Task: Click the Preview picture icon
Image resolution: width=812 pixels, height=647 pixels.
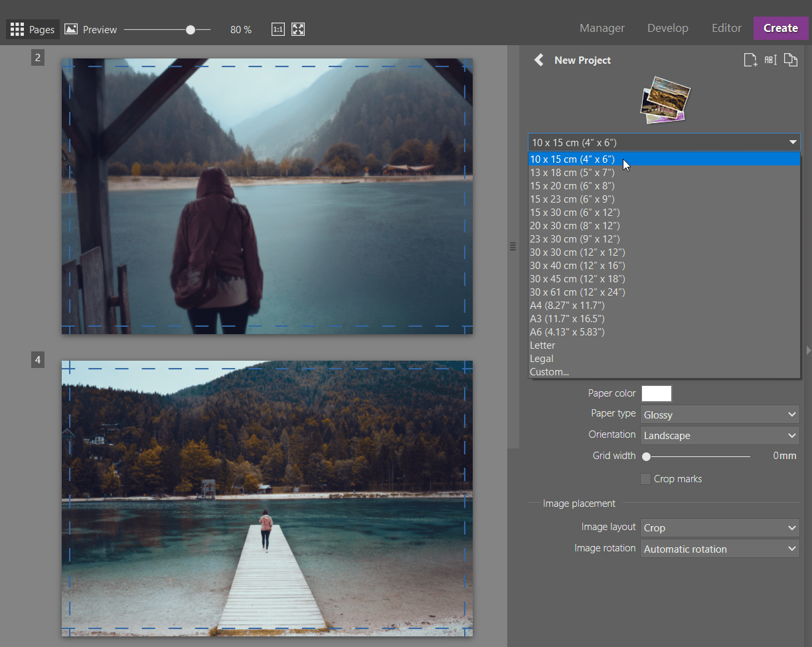Action: pos(71,29)
